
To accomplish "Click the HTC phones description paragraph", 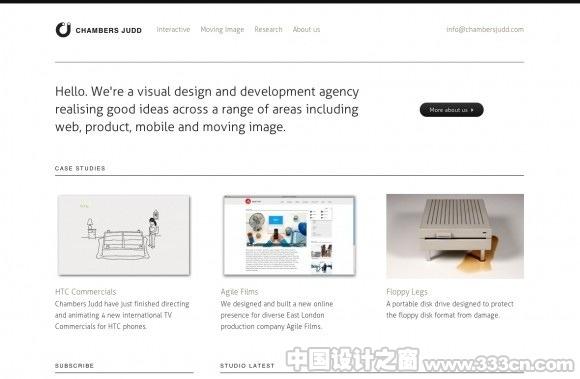I will (x=122, y=315).
